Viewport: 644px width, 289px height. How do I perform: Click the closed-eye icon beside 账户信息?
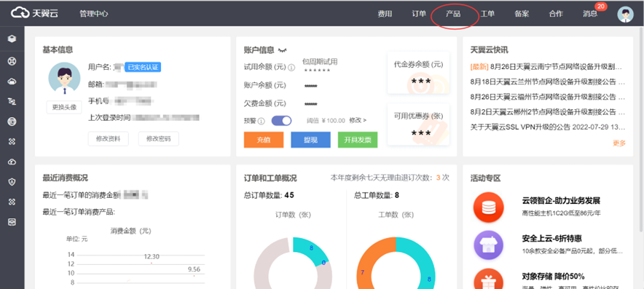(x=283, y=50)
